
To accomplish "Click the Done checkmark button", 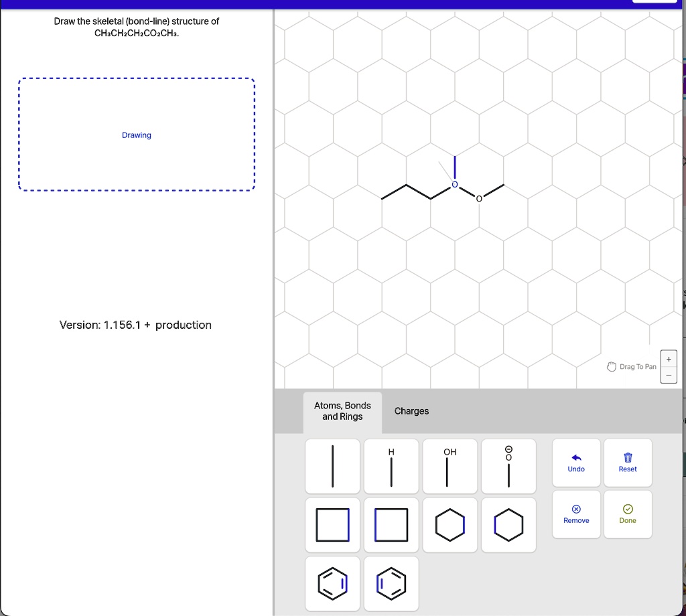I will point(628,514).
